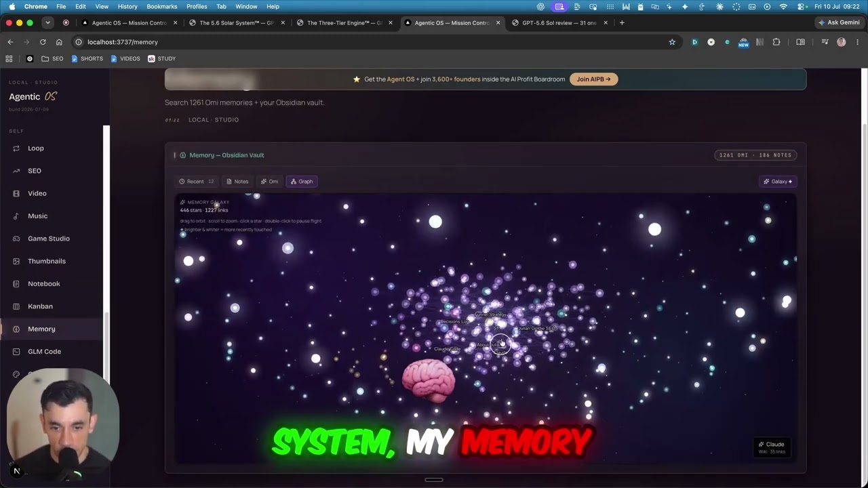The height and width of the screenshot is (488, 868).
Task: Open the Kanban board section
Action: point(51,306)
